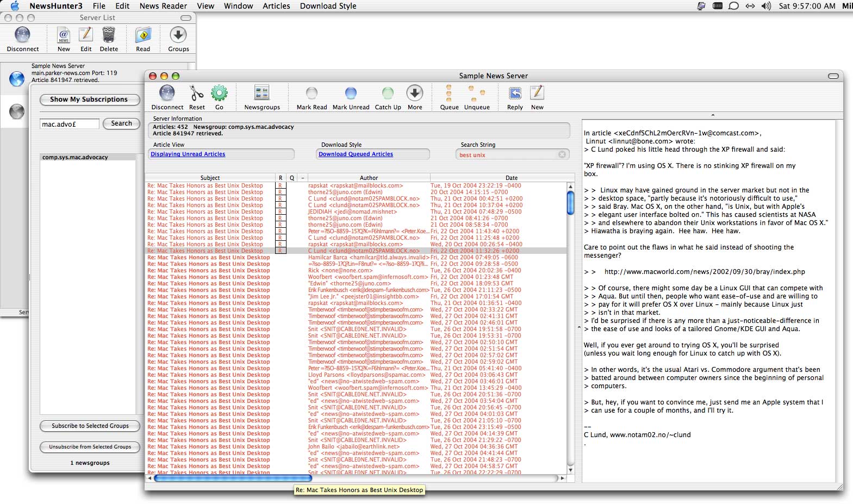Viewport: 853px width, 504px height.
Task: Click the blue Mark Unread icon
Action: [351, 94]
